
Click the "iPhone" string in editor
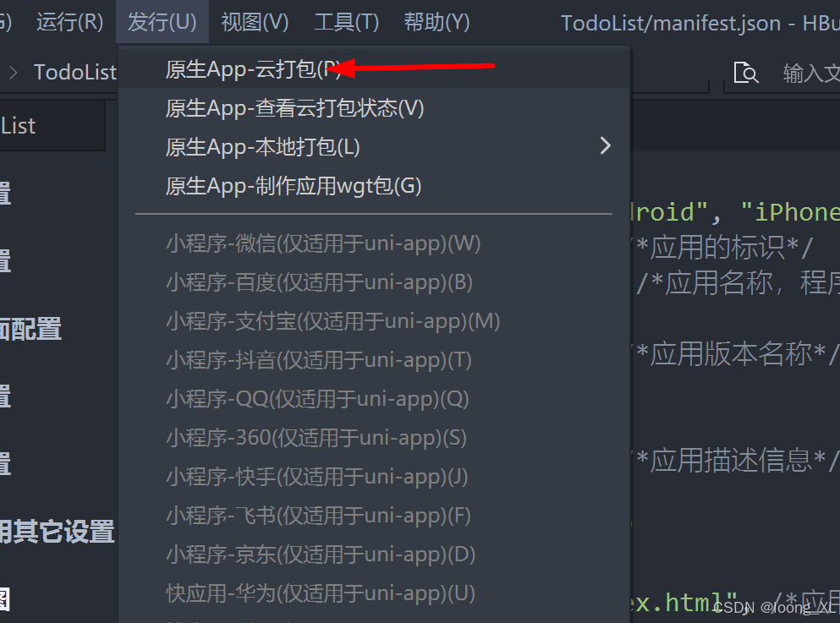[x=790, y=212]
